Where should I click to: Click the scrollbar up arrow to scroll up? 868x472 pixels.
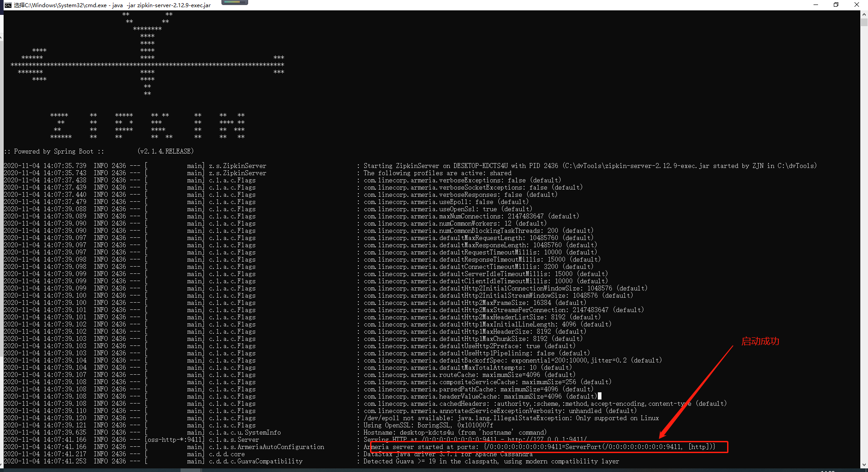pyautogui.click(x=864, y=14)
